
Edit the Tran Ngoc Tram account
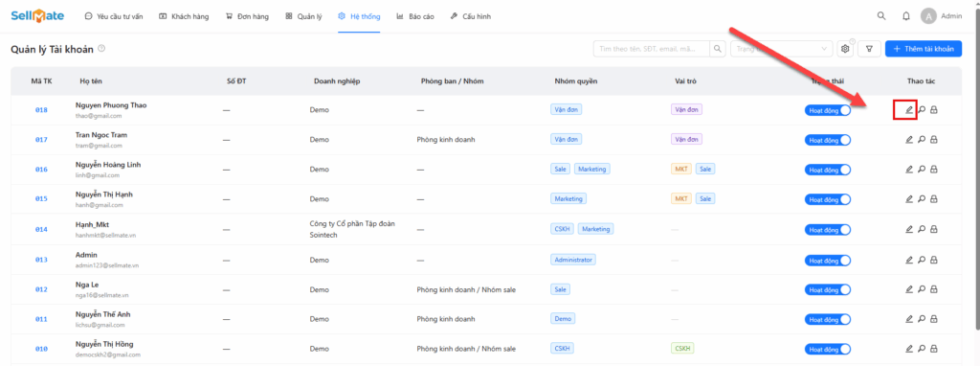pos(909,140)
